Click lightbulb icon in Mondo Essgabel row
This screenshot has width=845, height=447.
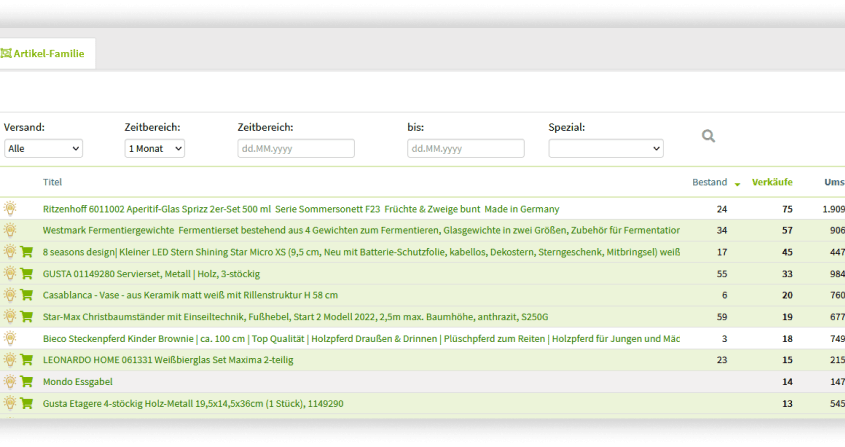pyautogui.click(x=10, y=381)
